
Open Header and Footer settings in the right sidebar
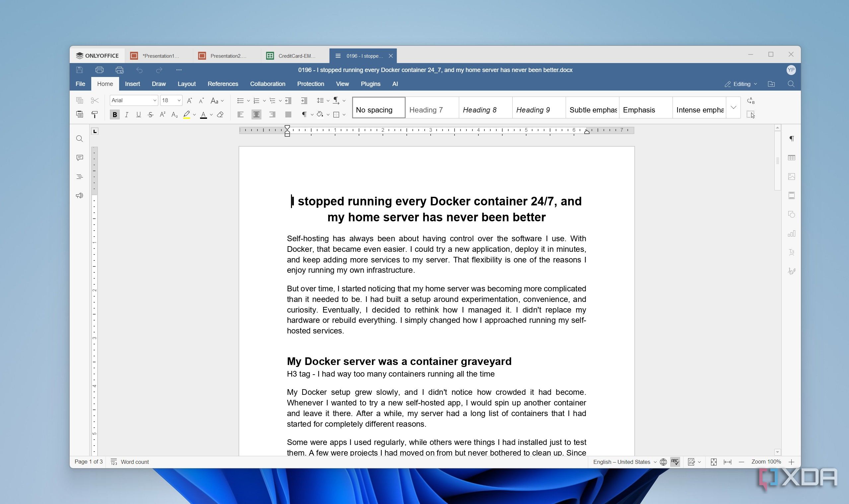tap(792, 196)
